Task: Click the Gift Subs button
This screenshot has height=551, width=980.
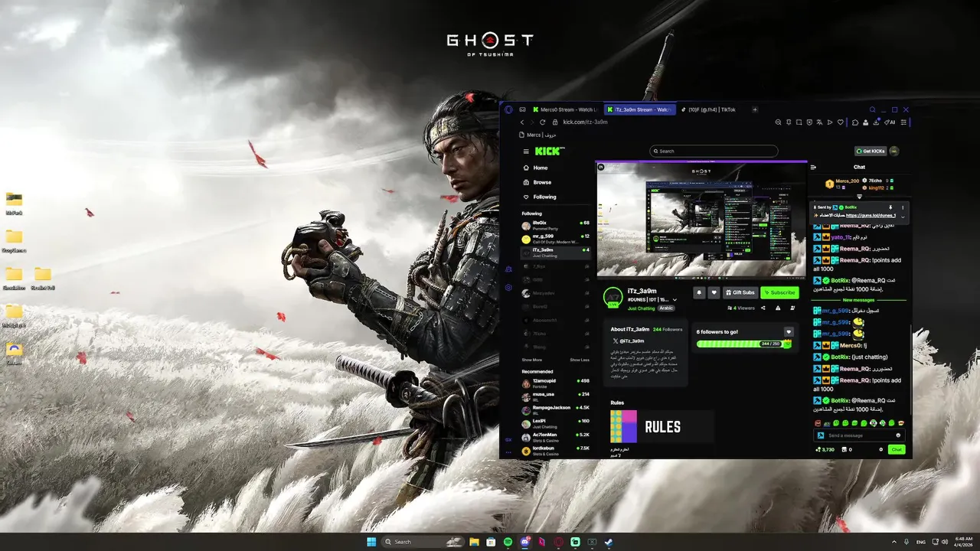Action: point(740,292)
